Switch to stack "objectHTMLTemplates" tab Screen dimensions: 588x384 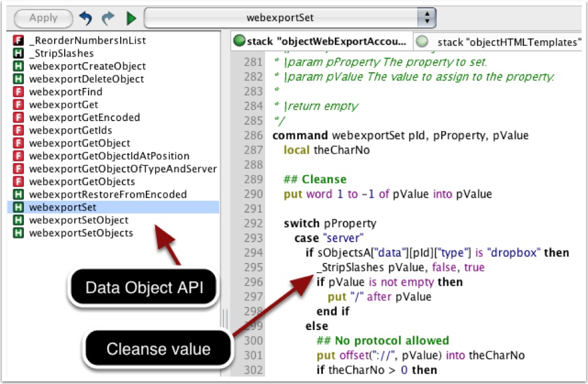498,41
